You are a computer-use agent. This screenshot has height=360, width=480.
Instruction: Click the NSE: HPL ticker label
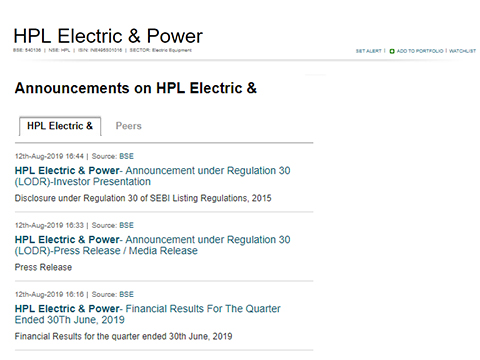(59, 50)
